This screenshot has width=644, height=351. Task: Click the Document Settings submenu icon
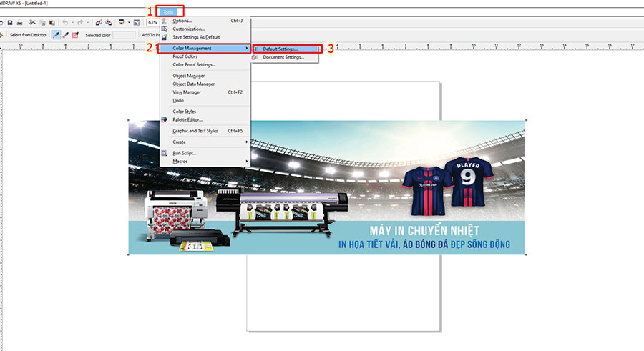point(255,57)
